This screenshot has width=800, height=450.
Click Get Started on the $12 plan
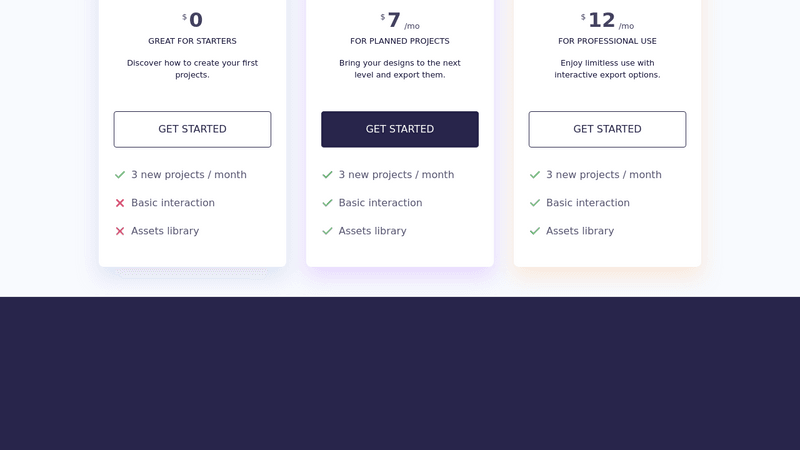click(607, 129)
